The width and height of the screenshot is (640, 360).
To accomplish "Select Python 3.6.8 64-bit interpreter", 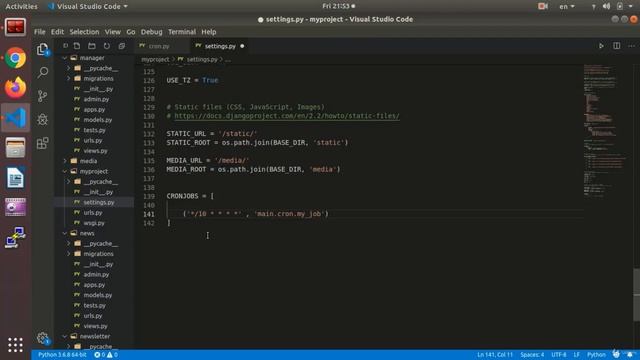I will tap(62, 355).
